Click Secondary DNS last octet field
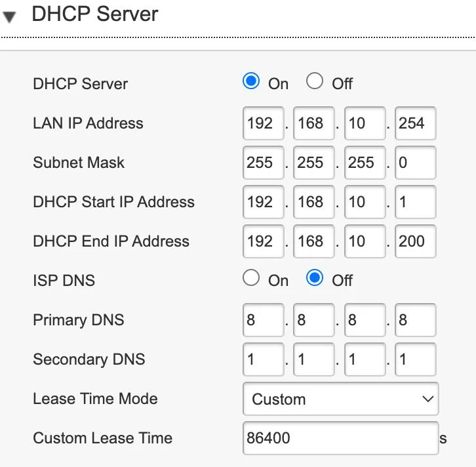 pyautogui.click(x=415, y=359)
